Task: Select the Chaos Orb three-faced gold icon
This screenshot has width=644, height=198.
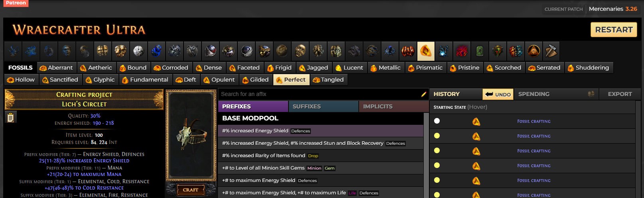Action: [x=103, y=51]
